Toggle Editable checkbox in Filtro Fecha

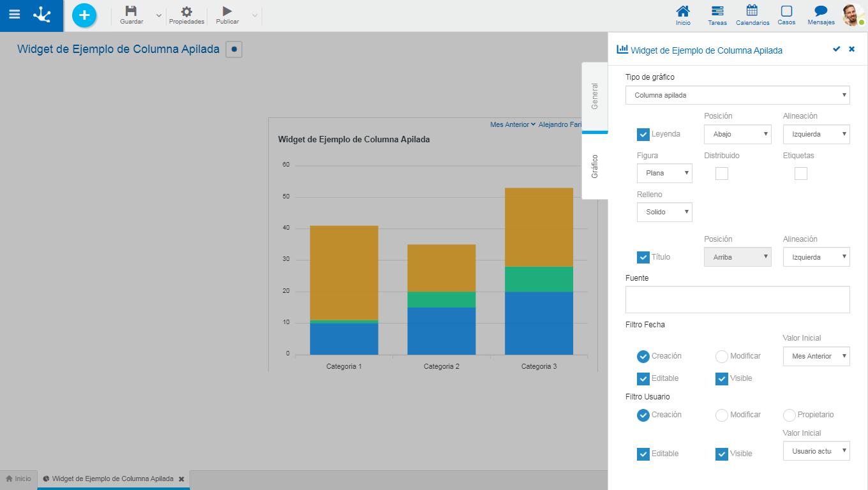pos(643,379)
